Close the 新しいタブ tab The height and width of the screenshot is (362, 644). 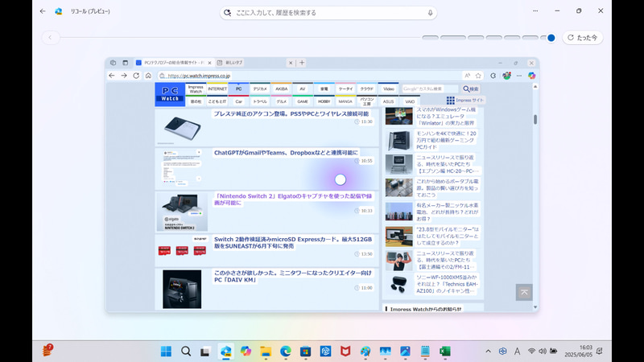[x=291, y=63]
